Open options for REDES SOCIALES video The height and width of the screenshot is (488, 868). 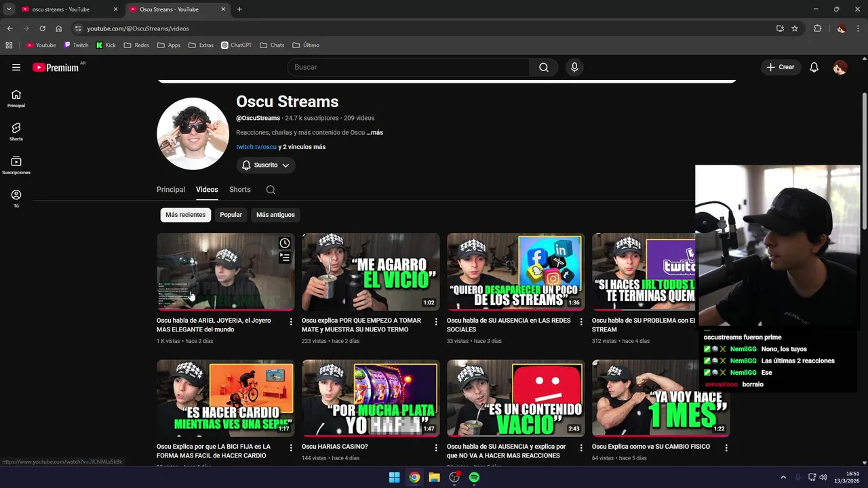581,321
